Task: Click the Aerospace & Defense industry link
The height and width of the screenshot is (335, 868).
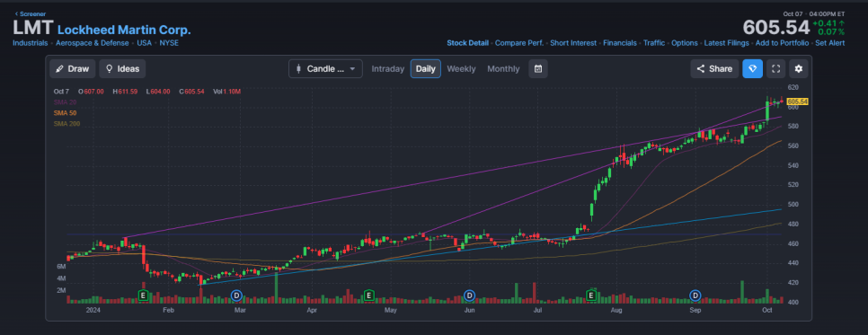Action: pyautogui.click(x=93, y=42)
